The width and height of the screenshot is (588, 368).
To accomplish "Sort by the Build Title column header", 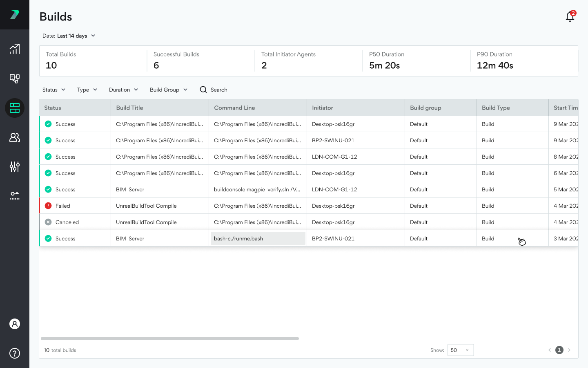I will click(160, 108).
